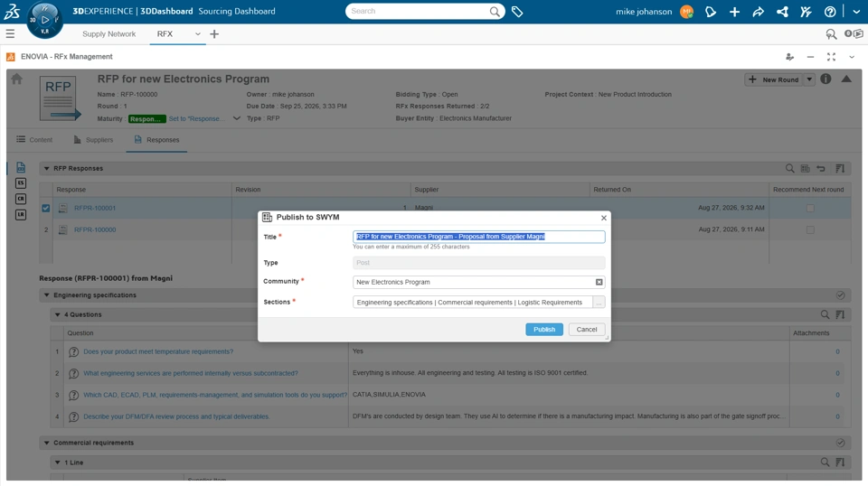Image resolution: width=868 pixels, height=486 pixels.
Task: Collapse the RFP header with up arrow
Action: click(846, 79)
